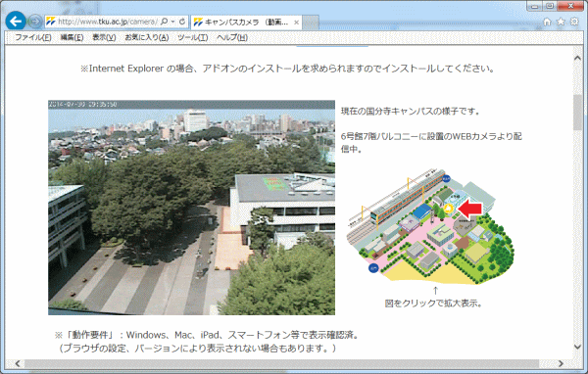Maximize the browser window
This screenshot has width=588, height=374.
[550, 6]
